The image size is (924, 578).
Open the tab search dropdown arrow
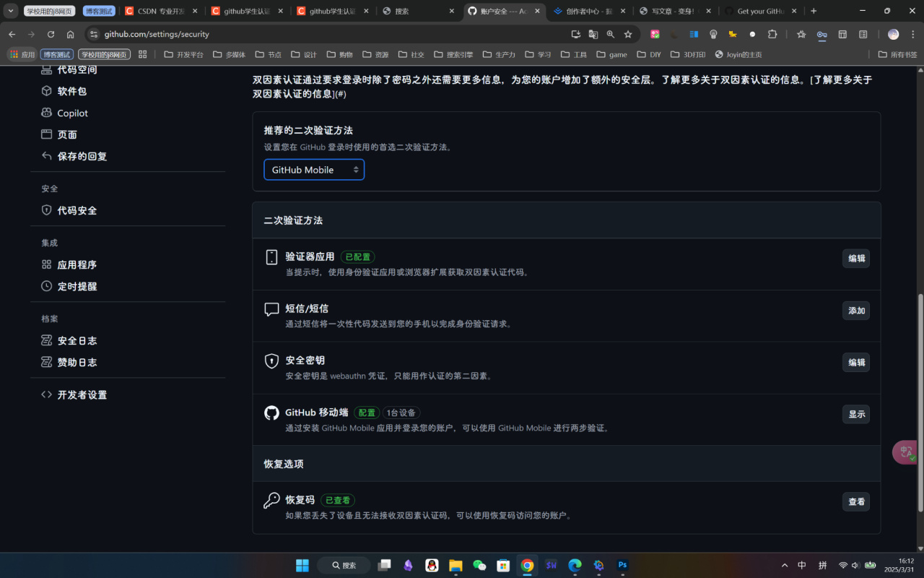(x=11, y=11)
